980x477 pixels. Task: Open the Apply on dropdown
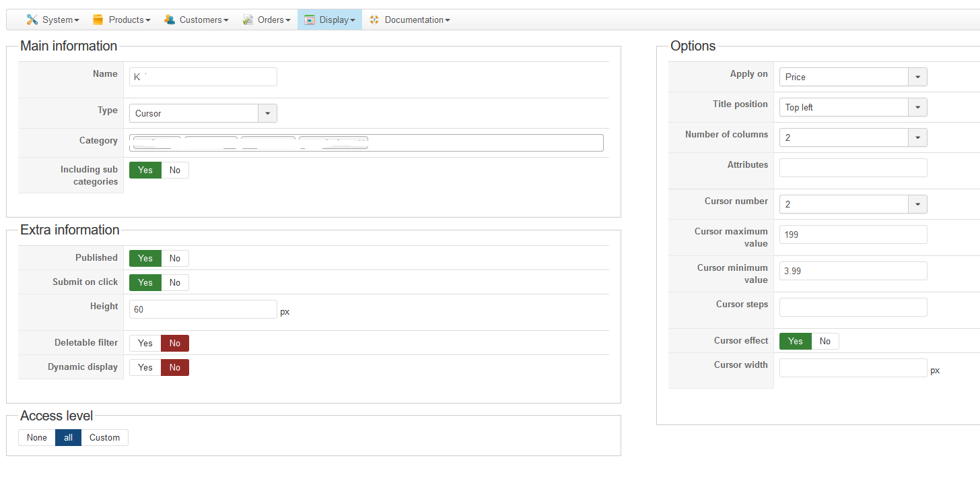pyautogui.click(x=853, y=77)
